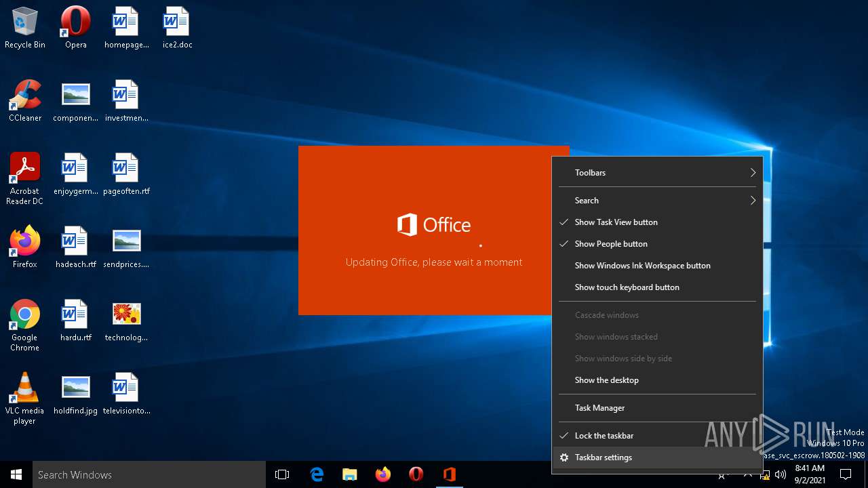Select the Acrobat Reader DC shortcut
This screenshot has width=868, height=488.
tap(25, 178)
